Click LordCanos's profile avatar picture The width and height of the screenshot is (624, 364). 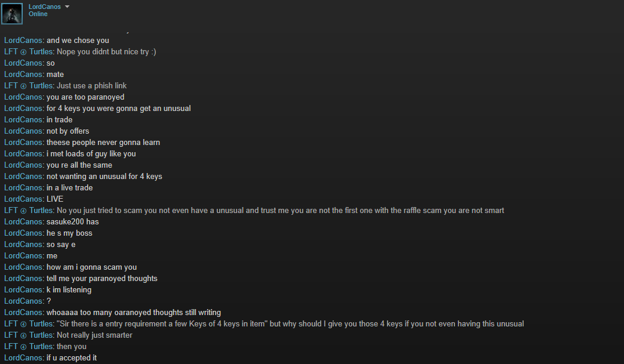pyautogui.click(x=12, y=13)
